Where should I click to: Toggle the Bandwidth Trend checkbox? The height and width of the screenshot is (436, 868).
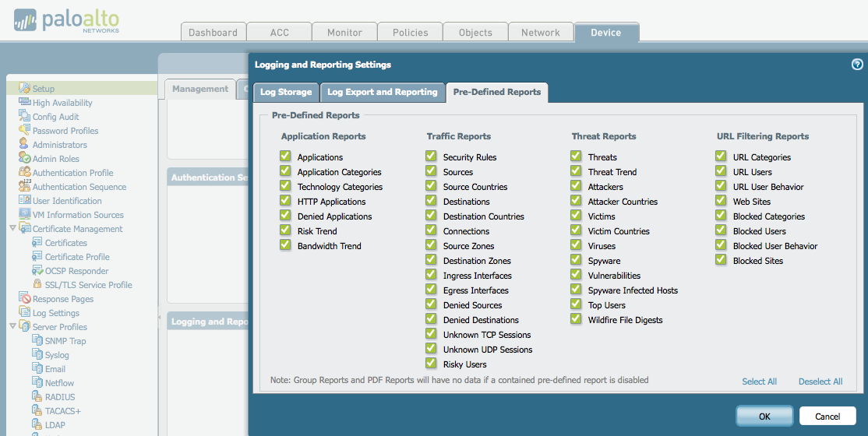[x=285, y=245]
